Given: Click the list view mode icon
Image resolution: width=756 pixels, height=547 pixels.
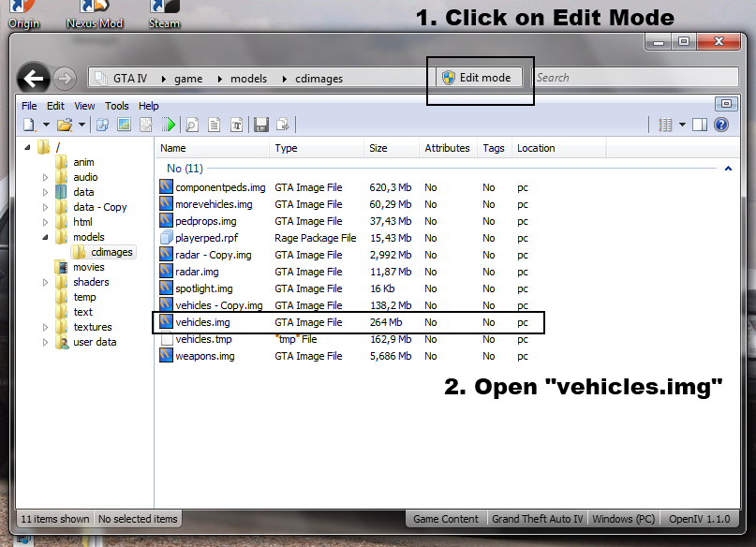Looking at the screenshot, I should pyautogui.click(x=665, y=125).
